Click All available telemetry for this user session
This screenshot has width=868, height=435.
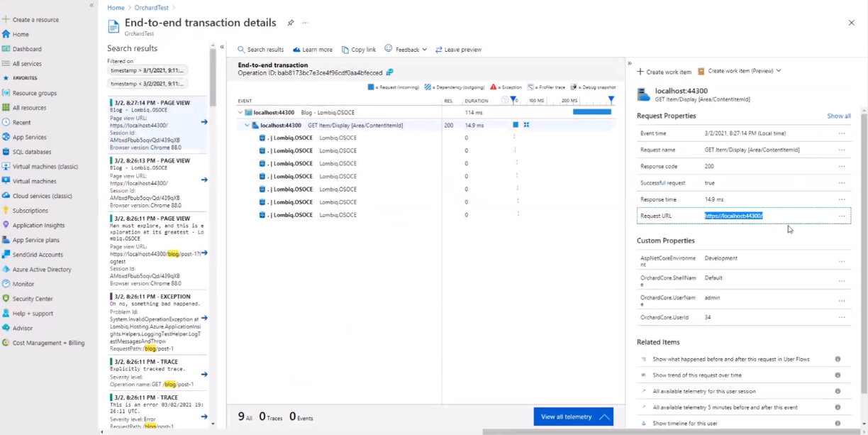click(704, 391)
